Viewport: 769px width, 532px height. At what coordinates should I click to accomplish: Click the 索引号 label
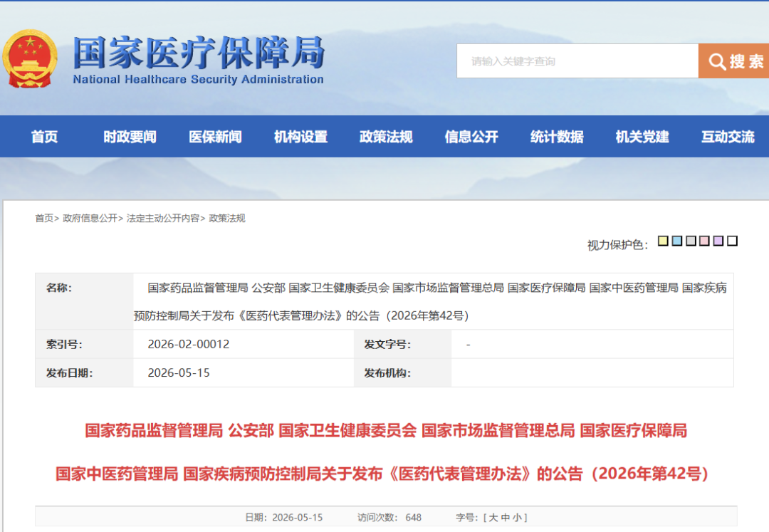(x=64, y=345)
